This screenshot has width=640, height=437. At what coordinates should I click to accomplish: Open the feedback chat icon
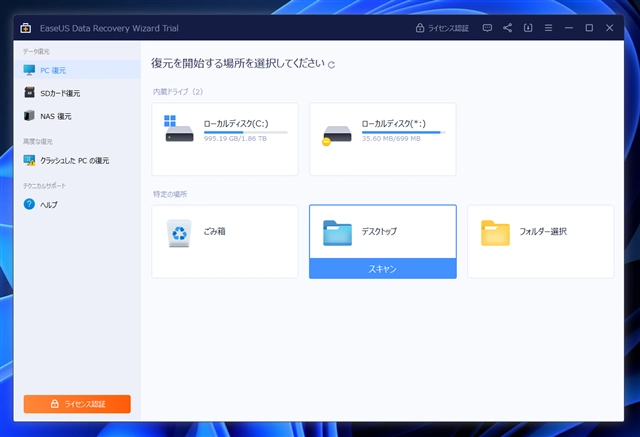point(487,28)
